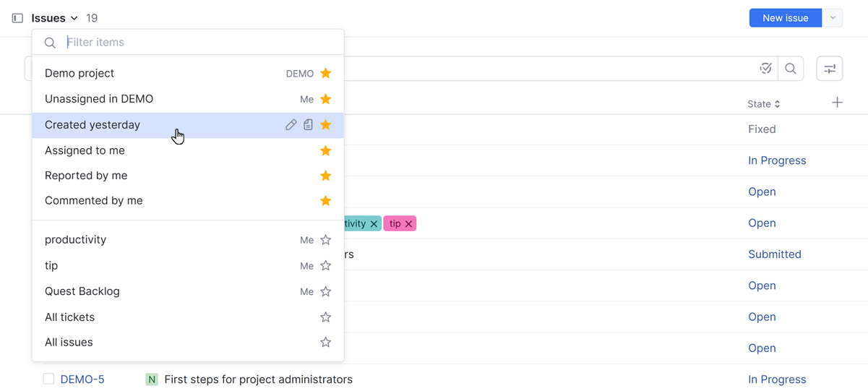Click the document icon on Created yesterday
Viewport: 868px width, 391px height.
click(x=308, y=125)
